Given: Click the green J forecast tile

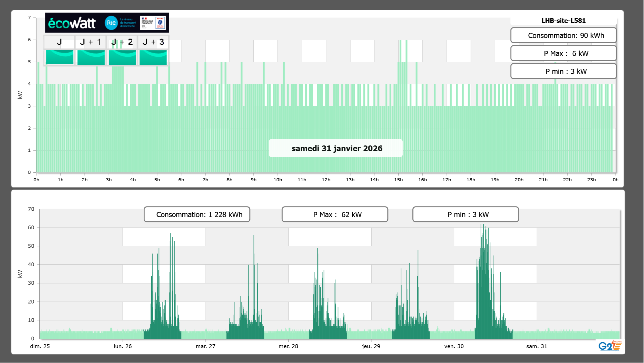Looking at the screenshot, I should coord(60,57).
